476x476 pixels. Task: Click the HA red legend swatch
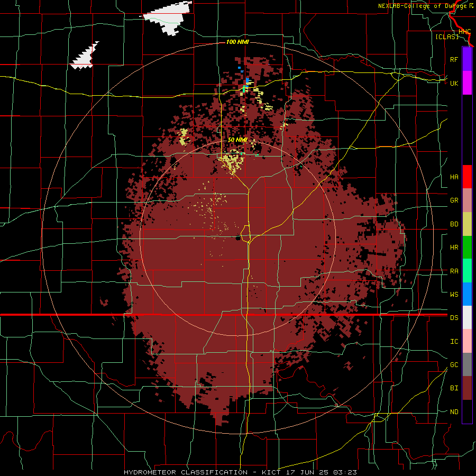[x=467, y=177]
